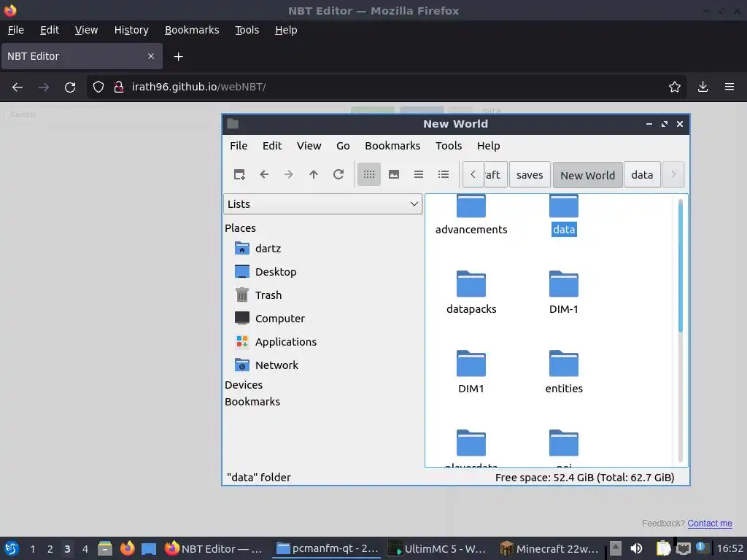Image resolution: width=747 pixels, height=560 pixels.
Task: Open the file manager's Bookmarks menu
Action: (x=392, y=146)
